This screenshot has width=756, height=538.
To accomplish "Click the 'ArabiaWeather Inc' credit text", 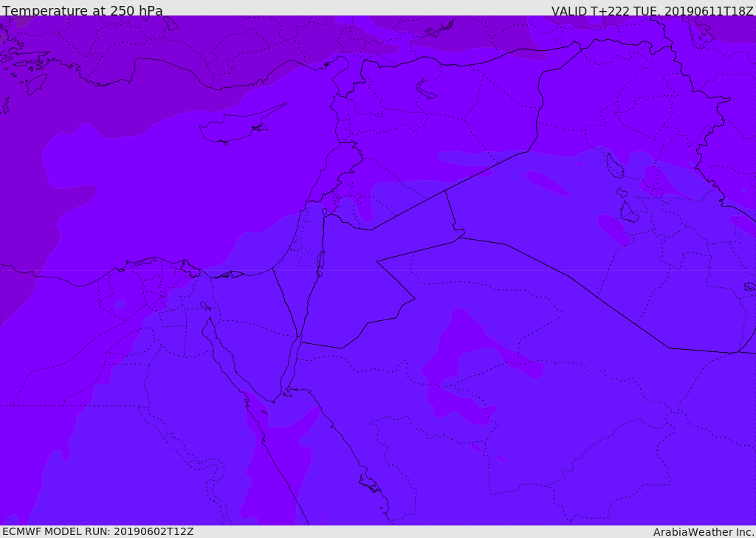I will (703, 532).
